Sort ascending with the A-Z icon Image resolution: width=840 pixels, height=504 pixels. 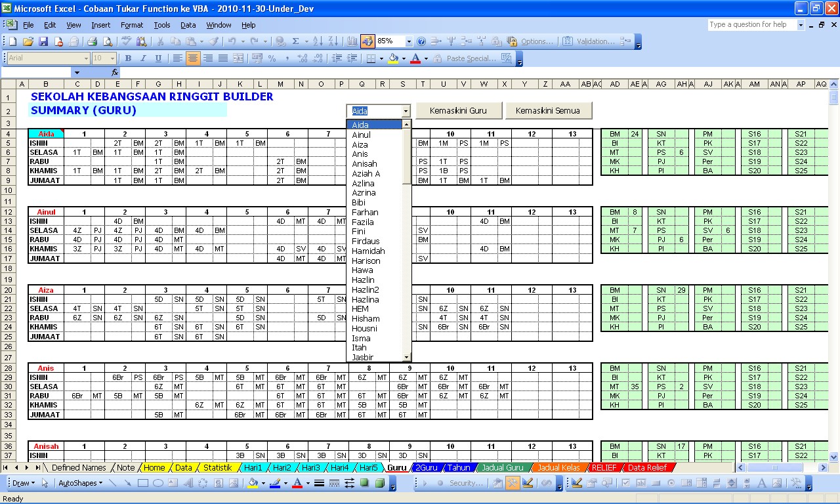coord(318,41)
